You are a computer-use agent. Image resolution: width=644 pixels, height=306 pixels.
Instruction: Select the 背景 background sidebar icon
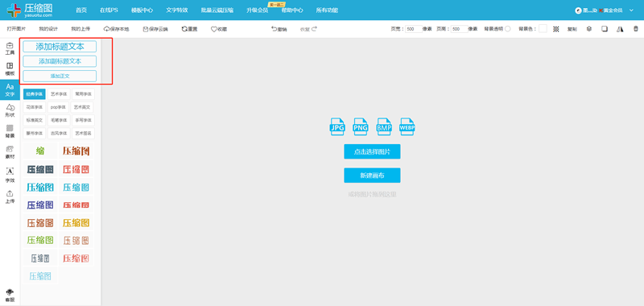click(10, 131)
